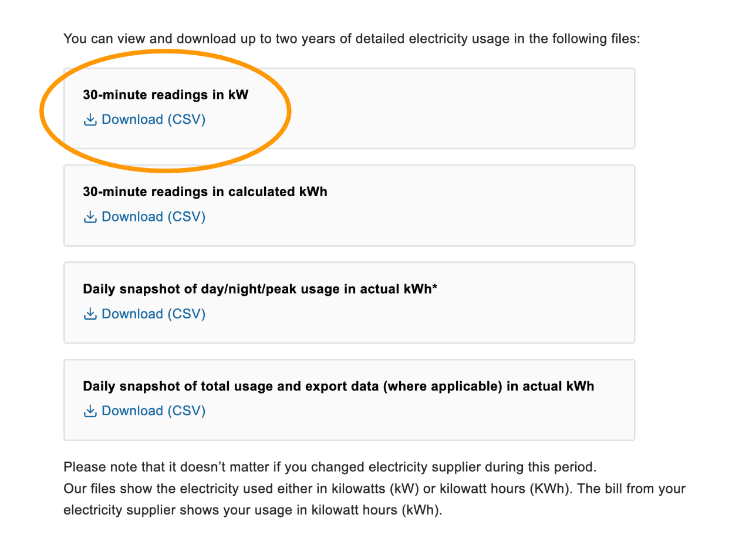Image resolution: width=756 pixels, height=538 pixels.
Task: Click the empty right side of the kW readings card
Action: click(470, 109)
